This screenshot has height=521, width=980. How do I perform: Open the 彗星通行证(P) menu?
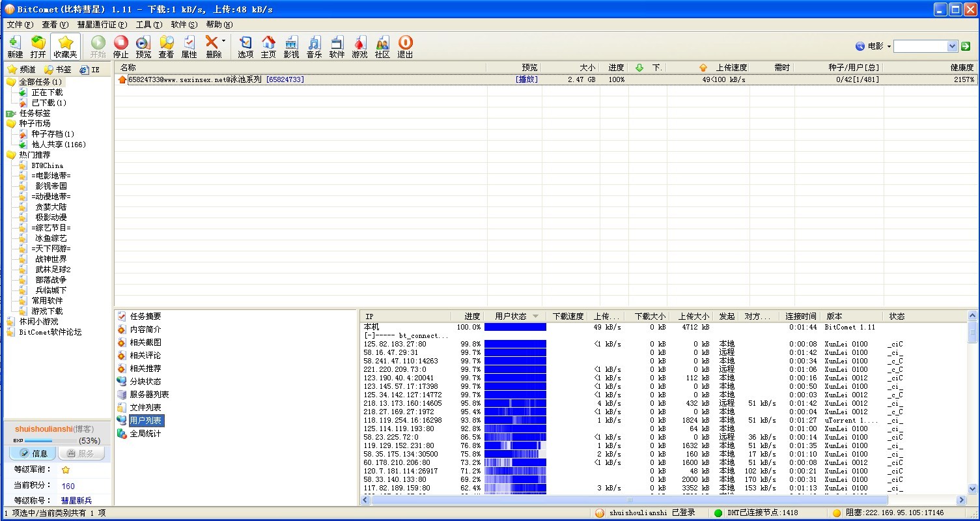102,25
